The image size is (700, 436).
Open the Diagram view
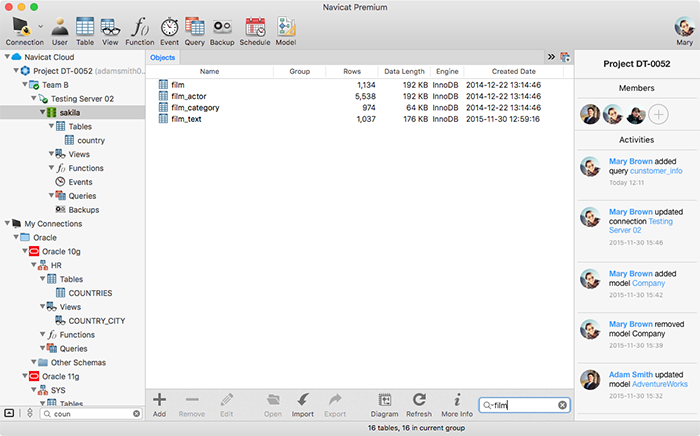(x=384, y=405)
